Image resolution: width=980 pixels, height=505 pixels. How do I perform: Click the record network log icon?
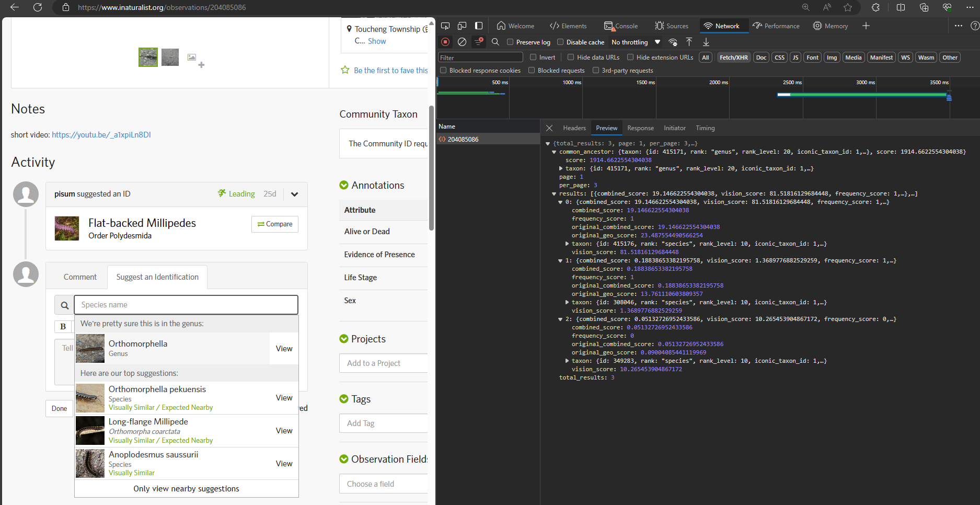tap(445, 42)
